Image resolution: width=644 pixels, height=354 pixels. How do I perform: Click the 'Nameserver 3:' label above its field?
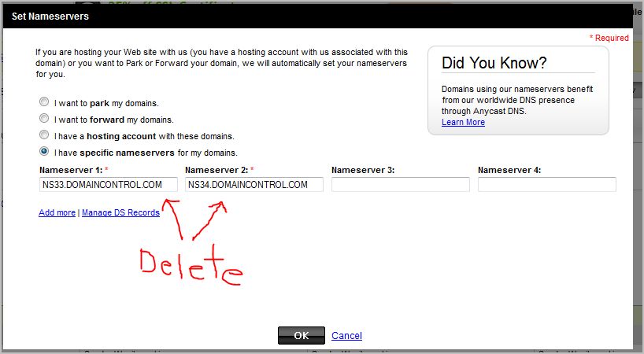coord(363,169)
